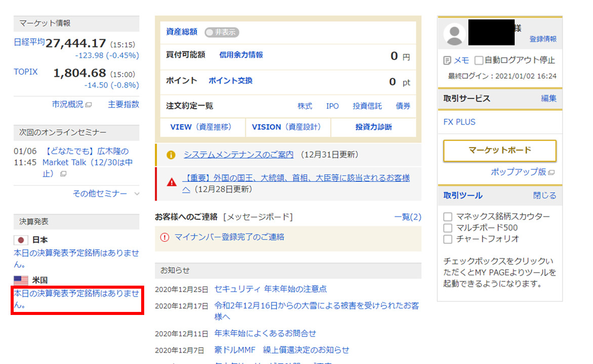Viewport: 593px width, 364px height.
Task: Select 投資信託 in the order list
Action: click(x=367, y=106)
